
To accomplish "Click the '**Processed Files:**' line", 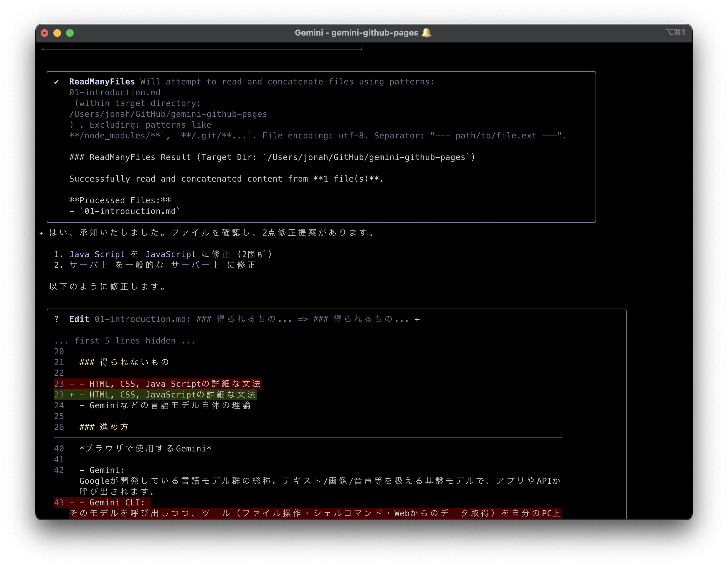I will (120, 200).
